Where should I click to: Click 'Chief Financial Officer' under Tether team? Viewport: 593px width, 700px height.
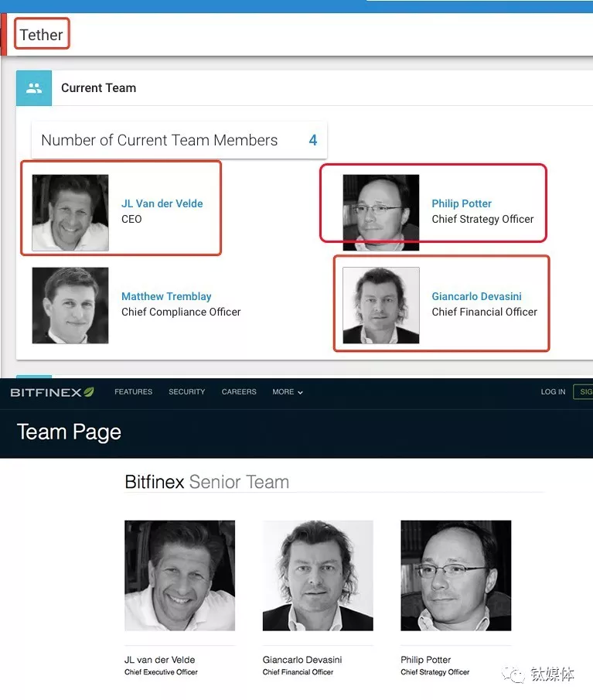(485, 312)
